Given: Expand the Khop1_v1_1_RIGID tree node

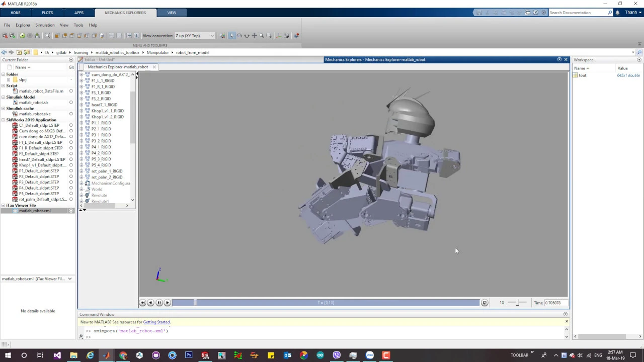Looking at the screenshot, I should click(x=82, y=111).
